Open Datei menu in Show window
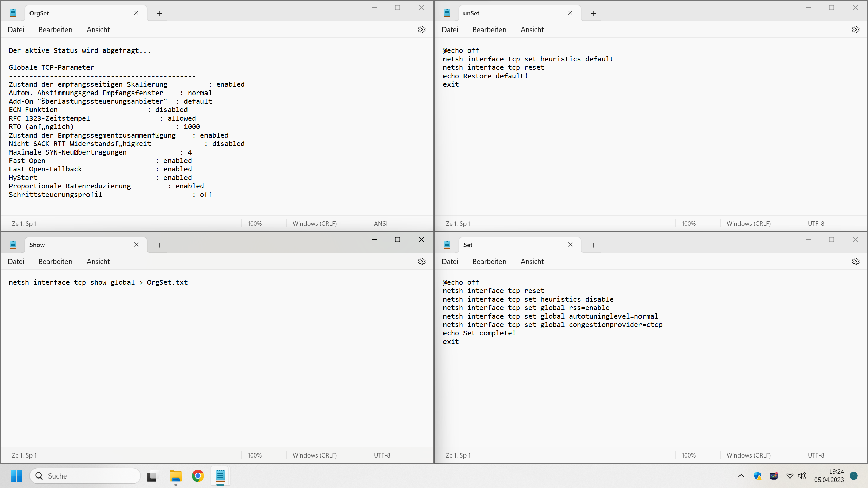This screenshot has width=868, height=488. pyautogui.click(x=16, y=261)
